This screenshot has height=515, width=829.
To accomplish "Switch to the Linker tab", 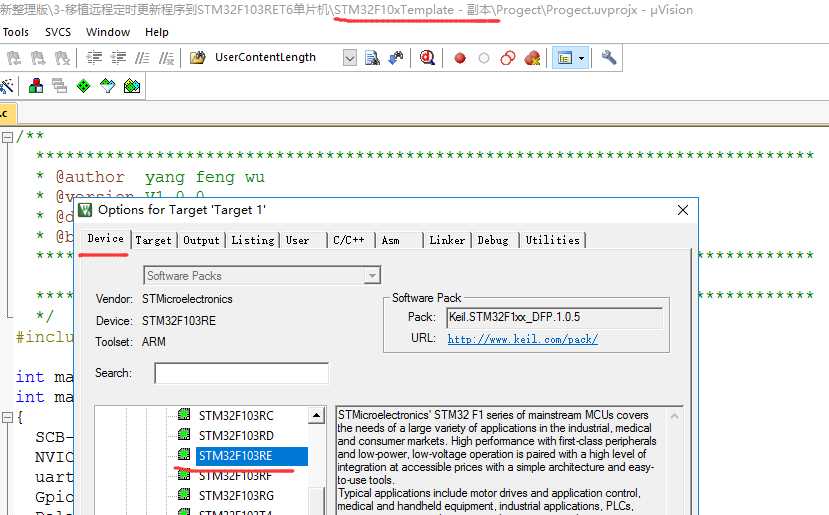I will tap(447, 240).
